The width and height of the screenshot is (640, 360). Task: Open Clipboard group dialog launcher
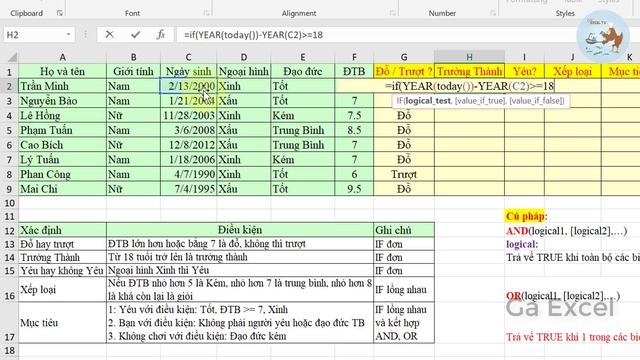[x=60, y=13]
